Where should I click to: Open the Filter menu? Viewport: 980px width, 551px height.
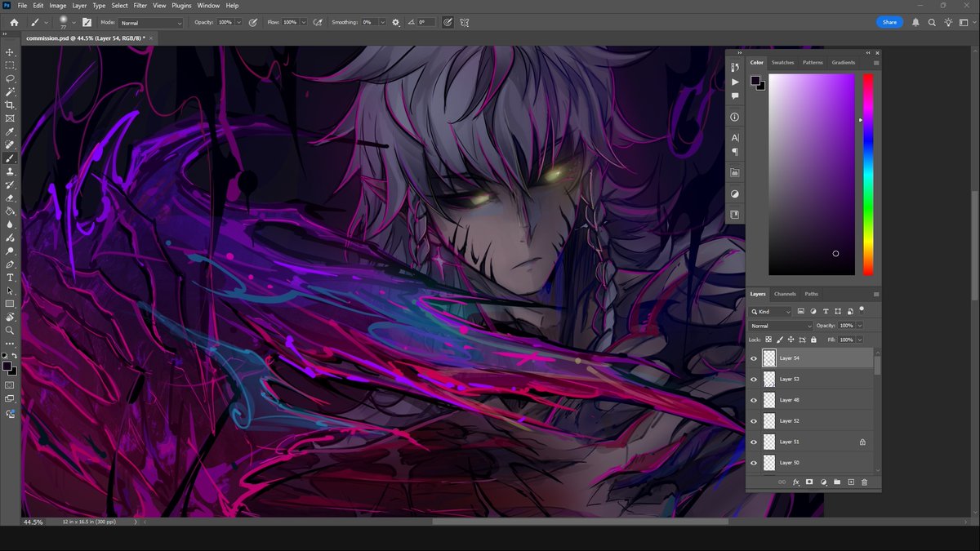click(x=140, y=5)
